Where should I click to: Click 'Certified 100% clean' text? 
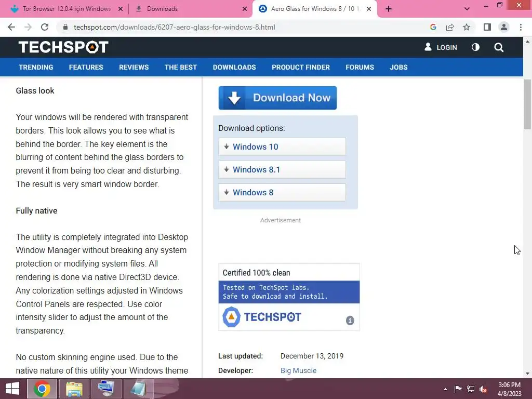pyautogui.click(x=257, y=273)
